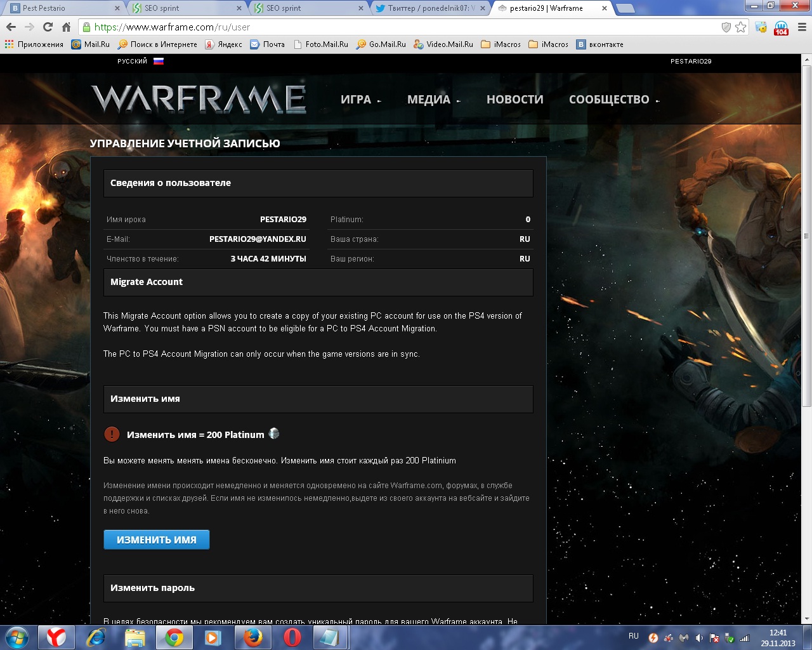Viewport: 812px width, 650px height.
Task: Click the scrollbar down arrow
Action: [x=806, y=619]
